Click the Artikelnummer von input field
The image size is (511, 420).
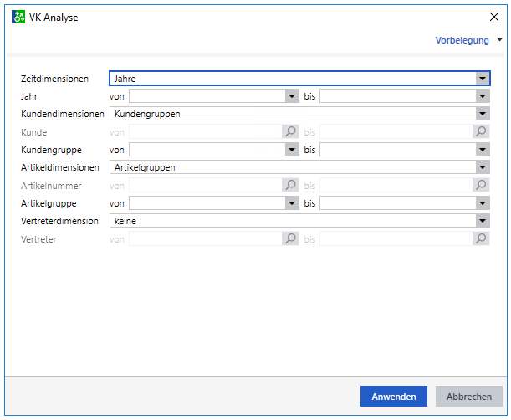pos(206,185)
